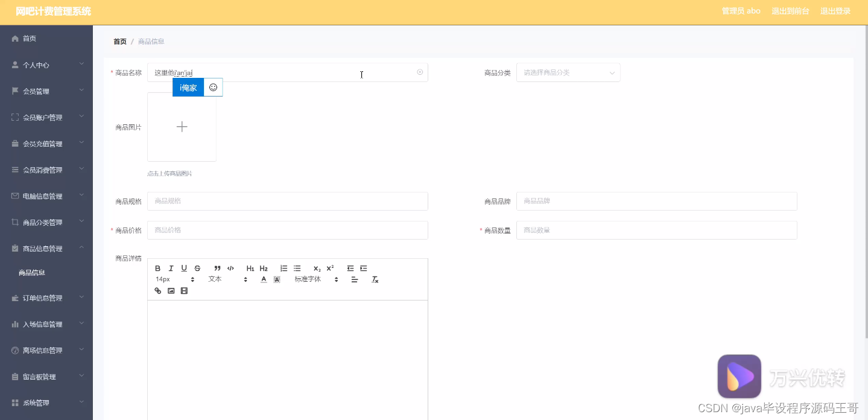Insert an image in the editor

[x=171, y=291]
